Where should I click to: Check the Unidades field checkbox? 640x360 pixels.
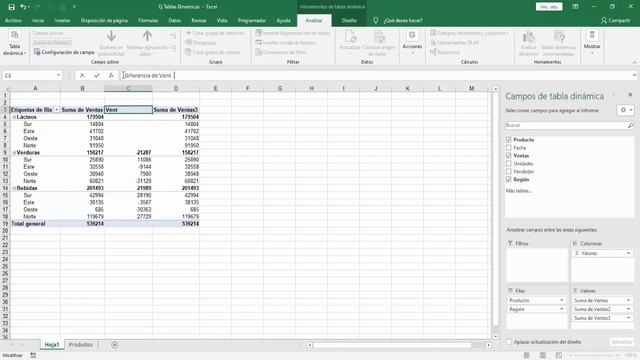pyautogui.click(x=509, y=164)
